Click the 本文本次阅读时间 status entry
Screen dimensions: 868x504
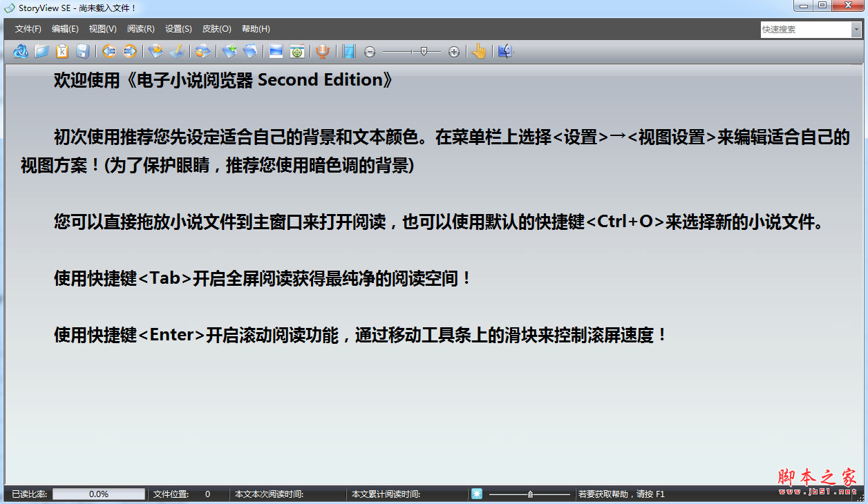tap(270, 494)
